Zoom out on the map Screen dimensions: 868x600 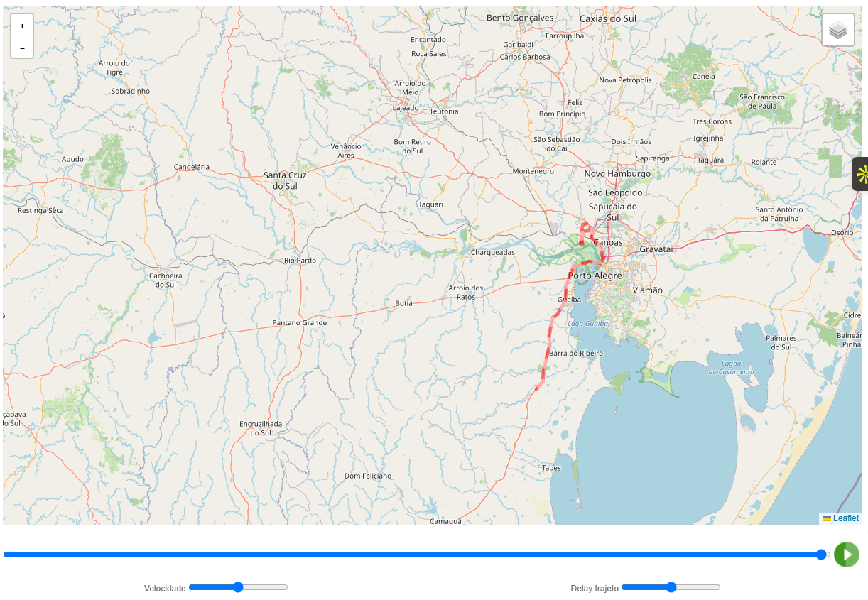tap(22, 48)
